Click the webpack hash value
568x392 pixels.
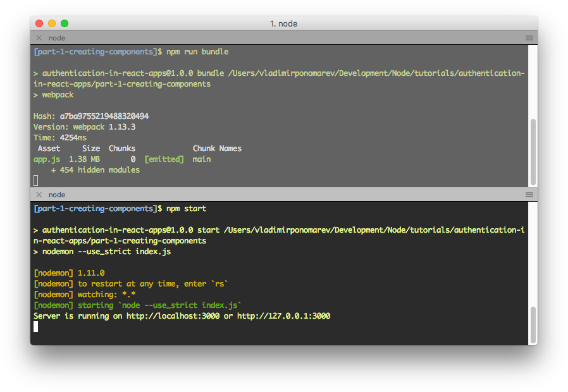[104, 116]
